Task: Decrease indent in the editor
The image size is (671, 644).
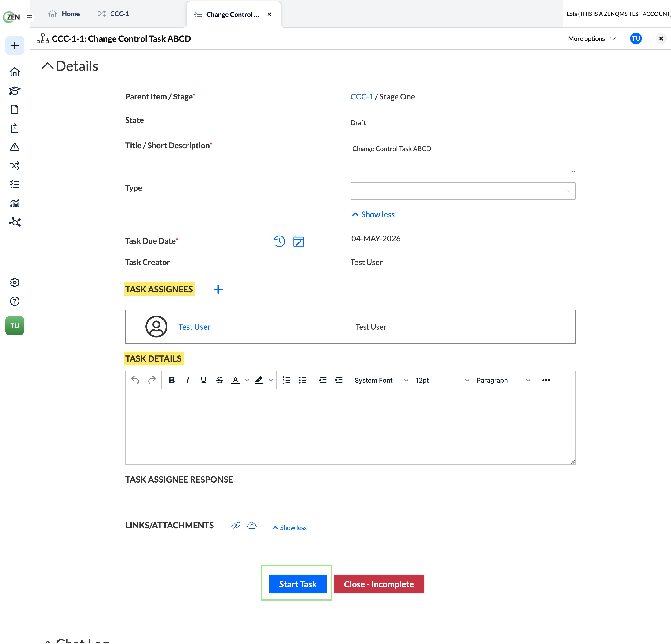Action: pyautogui.click(x=323, y=380)
